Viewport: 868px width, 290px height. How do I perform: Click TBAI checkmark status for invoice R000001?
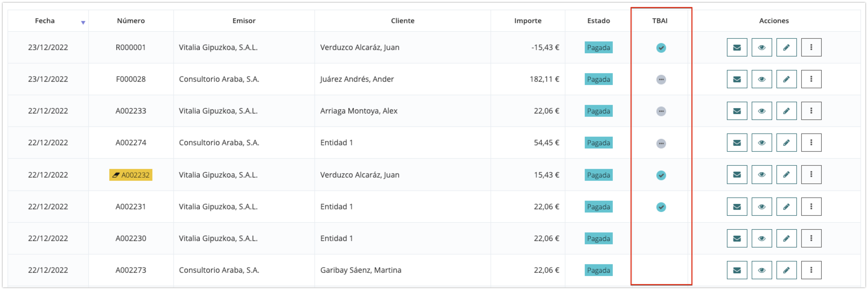[x=661, y=48]
